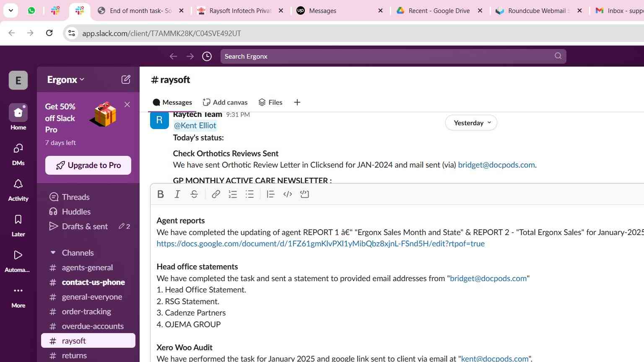Open the Yesterday date jump dropdown
Image resolution: width=644 pixels, height=362 pixels.
tap(471, 123)
